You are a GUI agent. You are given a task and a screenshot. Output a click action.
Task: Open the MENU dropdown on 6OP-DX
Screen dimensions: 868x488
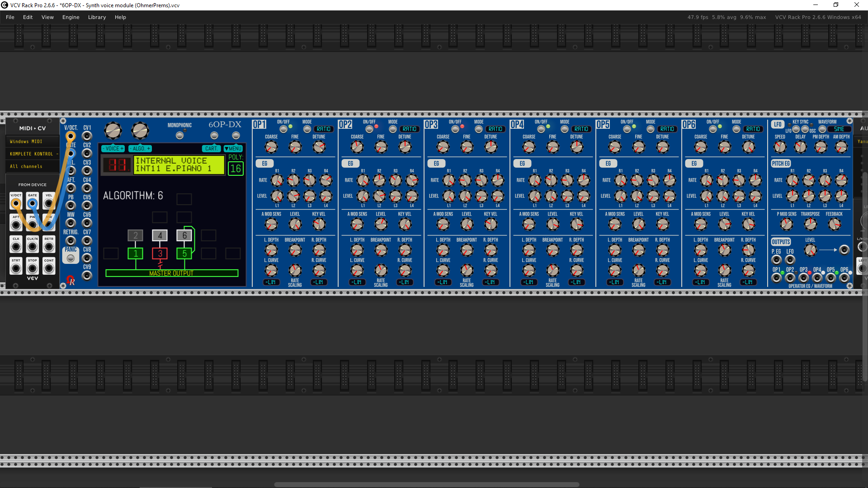[x=233, y=148]
